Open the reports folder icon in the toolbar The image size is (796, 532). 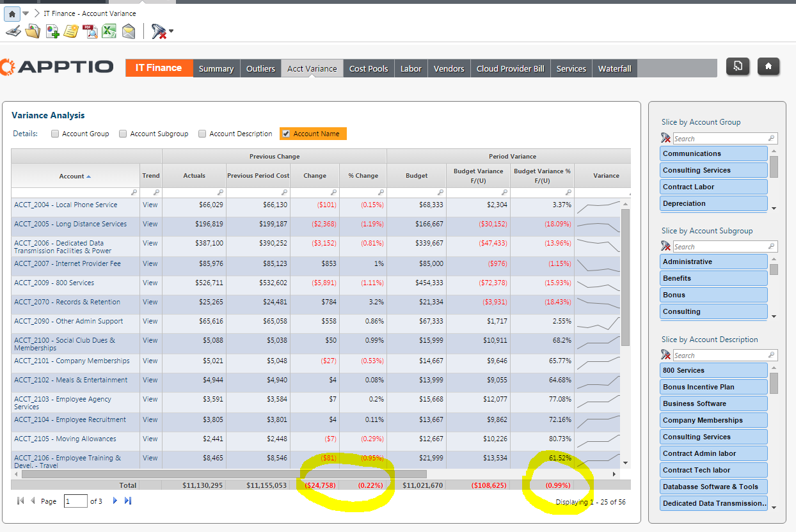32,31
